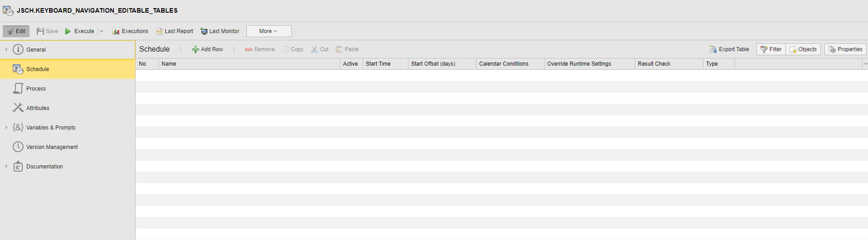Click the Result Check column header
Image resolution: width=868 pixels, height=240 pixels.
[x=669, y=64]
